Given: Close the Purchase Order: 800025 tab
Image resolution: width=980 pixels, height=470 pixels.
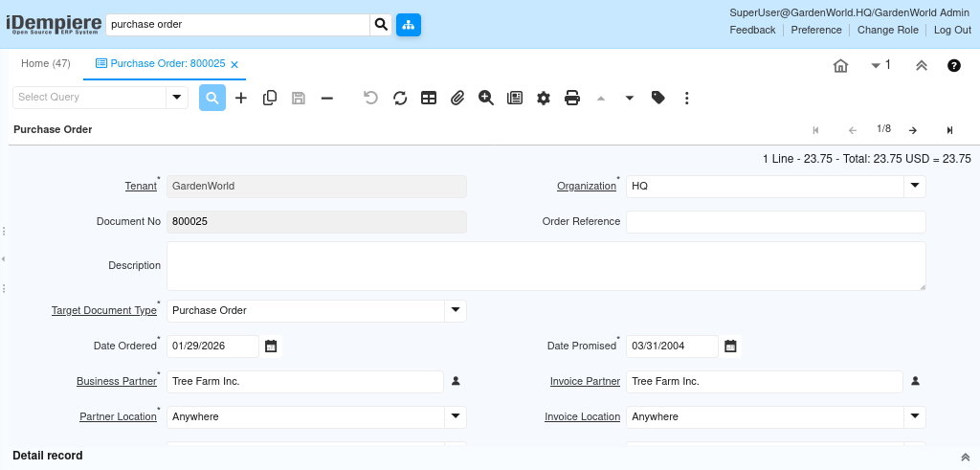Looking at the screenshot, I should coord(234,64).
